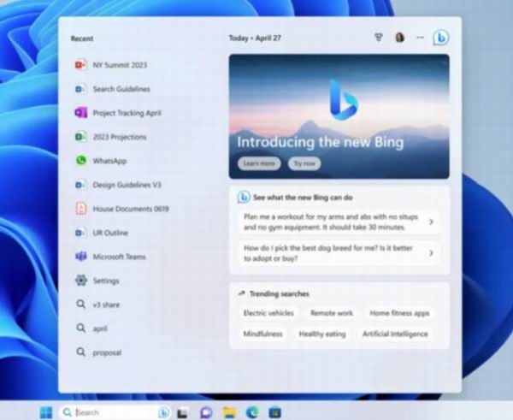Click the 2023 Projections text

tap(120, 137)
